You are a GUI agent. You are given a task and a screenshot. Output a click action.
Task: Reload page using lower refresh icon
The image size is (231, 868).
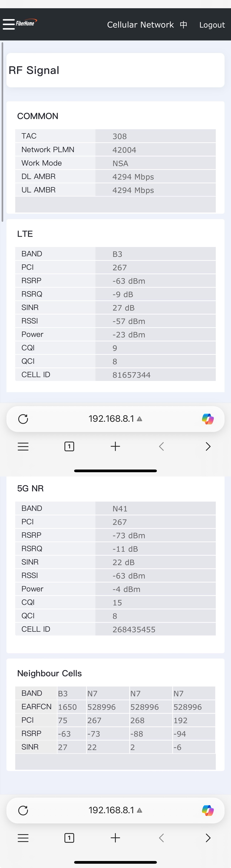(x=23, y=810)
